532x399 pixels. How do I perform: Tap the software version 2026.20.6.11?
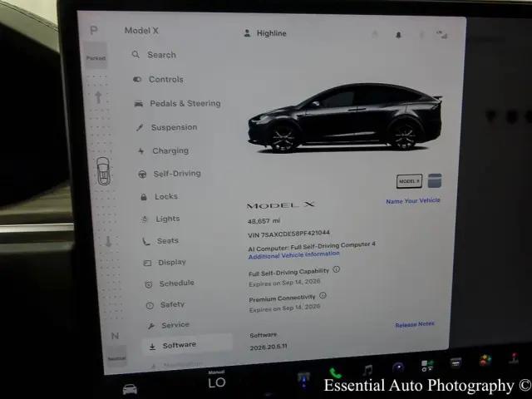click(x=268, y=347)
